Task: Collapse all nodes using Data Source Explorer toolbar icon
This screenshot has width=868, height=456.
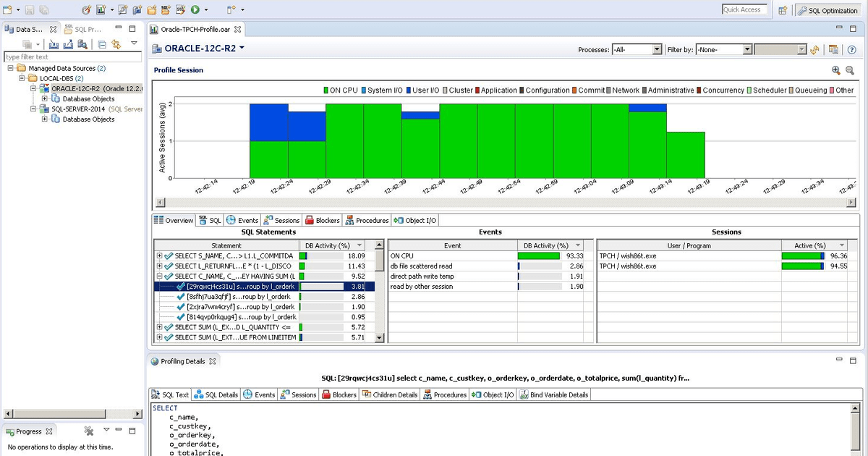Action: (102, 44)
